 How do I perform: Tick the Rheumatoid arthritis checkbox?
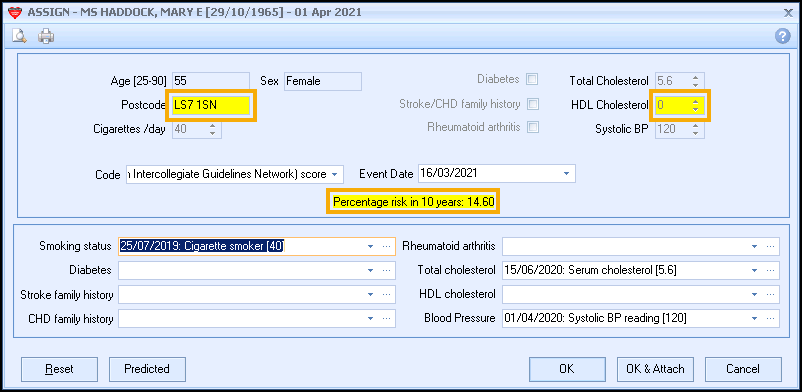tap(533, 127)
